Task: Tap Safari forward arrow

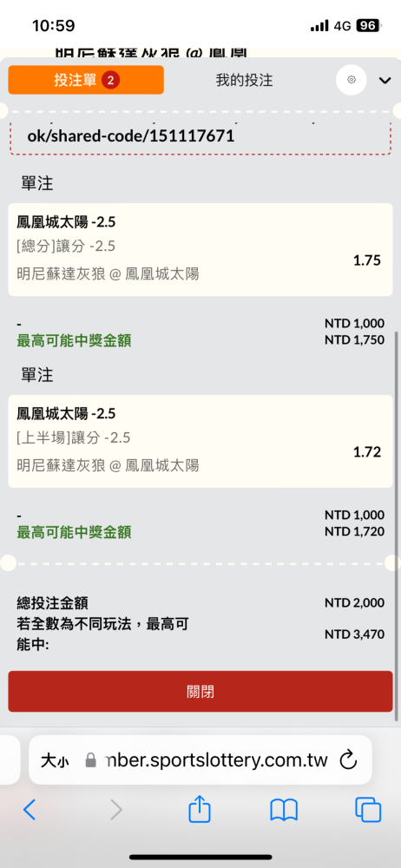Action: [x=116, y=811]
